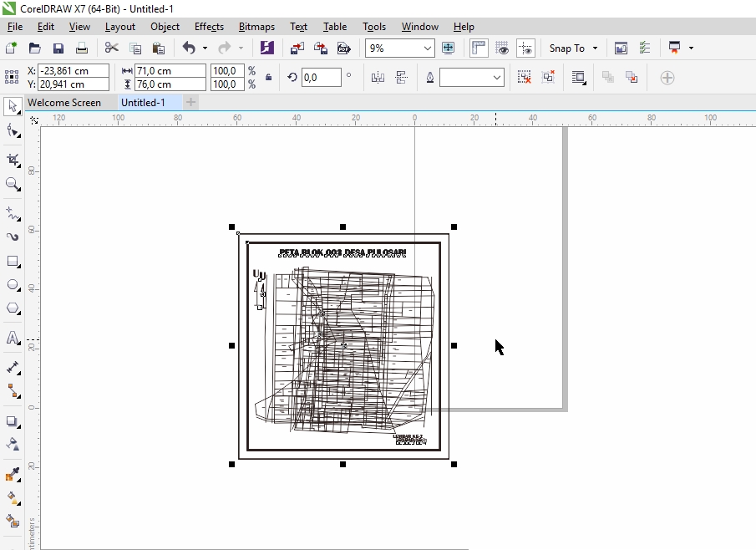Select the Color Eyedropper tool
The width and height of the screenshot is (756, 550).
13,474
